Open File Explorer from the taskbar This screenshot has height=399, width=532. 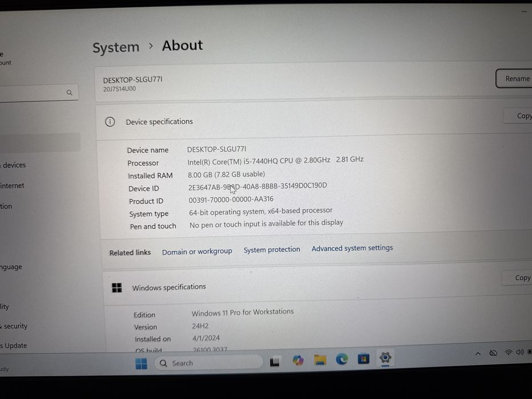(320, 360)
